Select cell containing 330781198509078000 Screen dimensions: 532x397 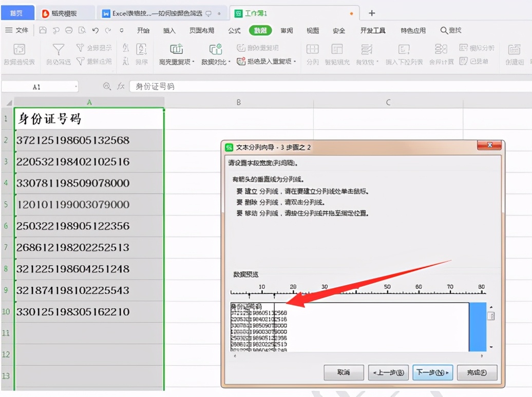(x=89, y=183)
